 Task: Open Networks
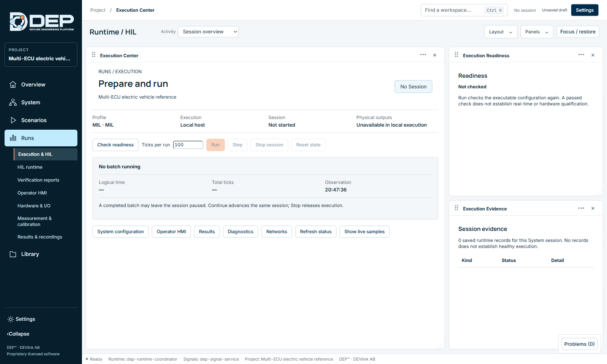(x=277, y=232)
